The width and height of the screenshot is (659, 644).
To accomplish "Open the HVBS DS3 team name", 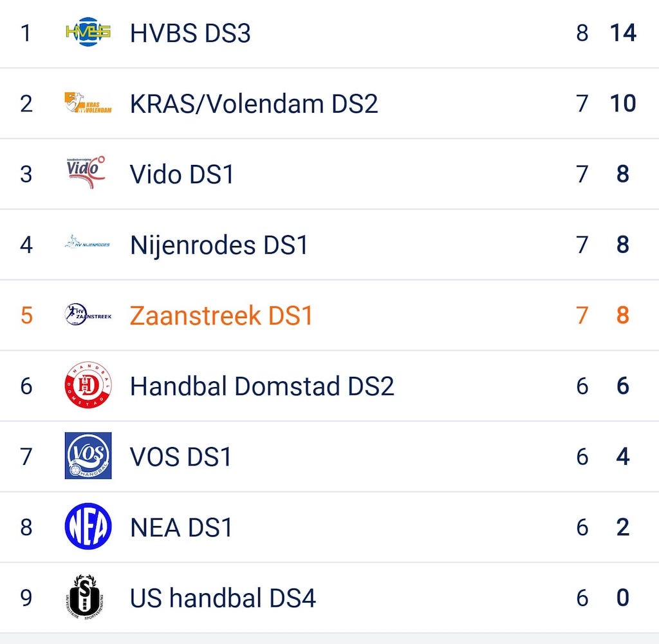I will point(190,33).
